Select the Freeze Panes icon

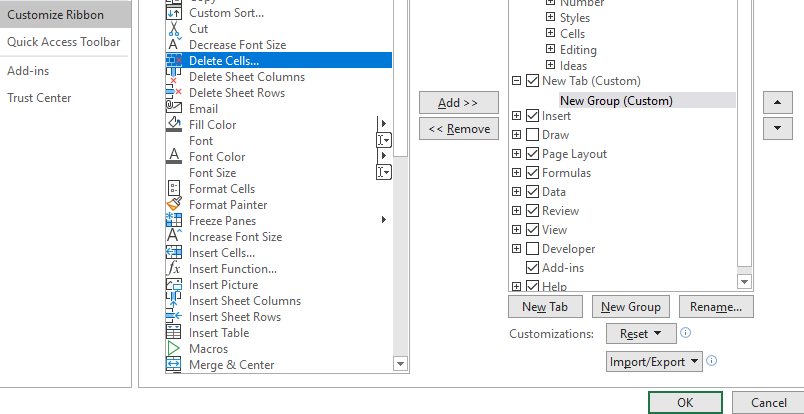tap(173, 221)
